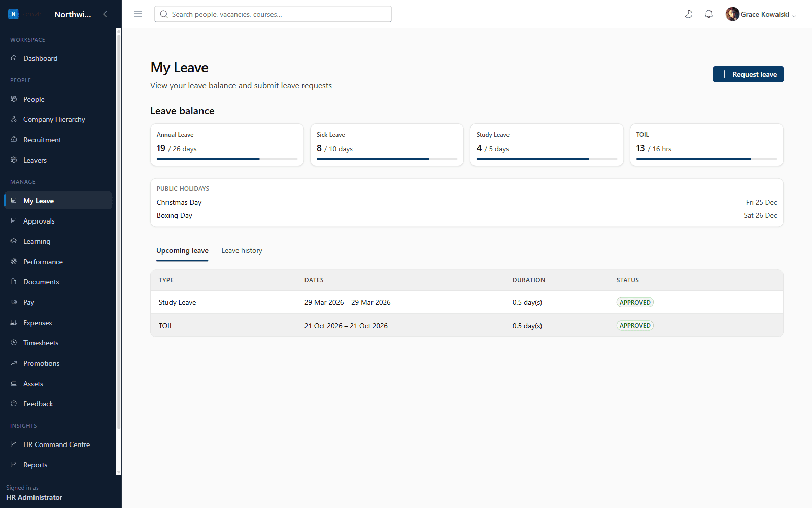Open the Learning graduation cap icon
812x508 pixels.
coord(14,241)
